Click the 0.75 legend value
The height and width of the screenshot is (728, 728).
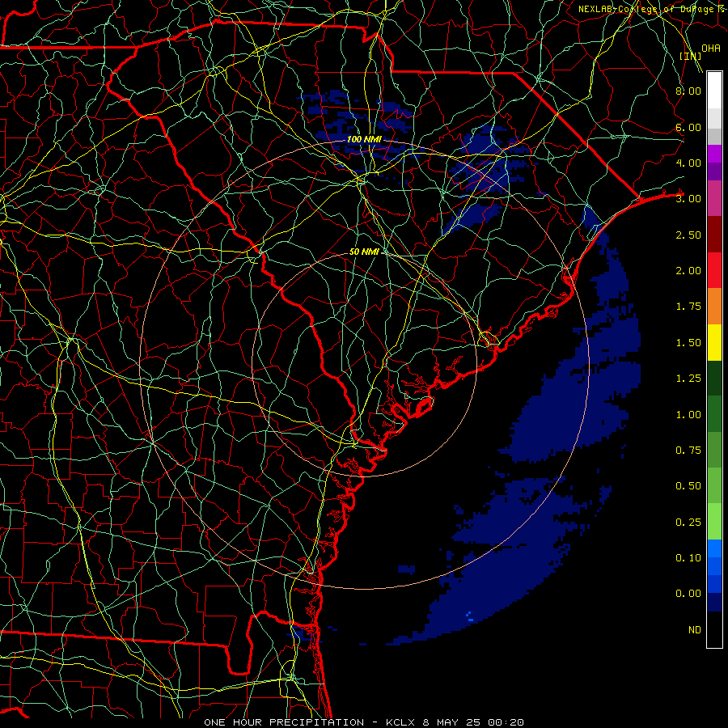click(688, 451)
